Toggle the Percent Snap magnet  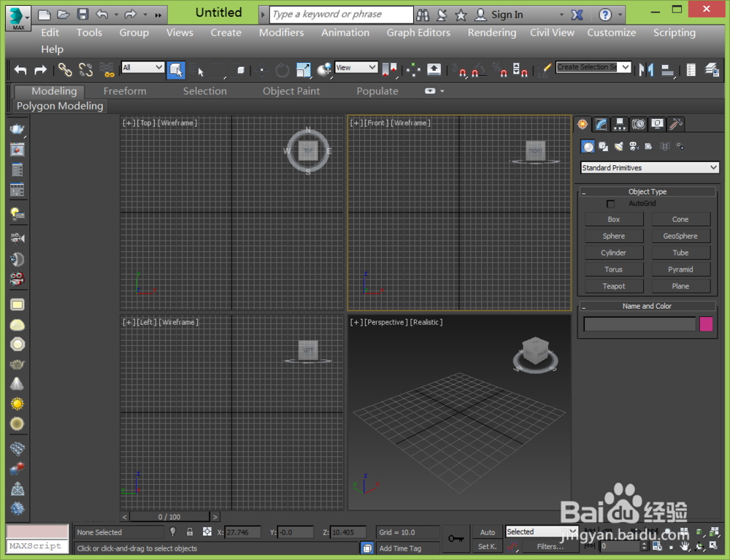(x=500, y=70)
